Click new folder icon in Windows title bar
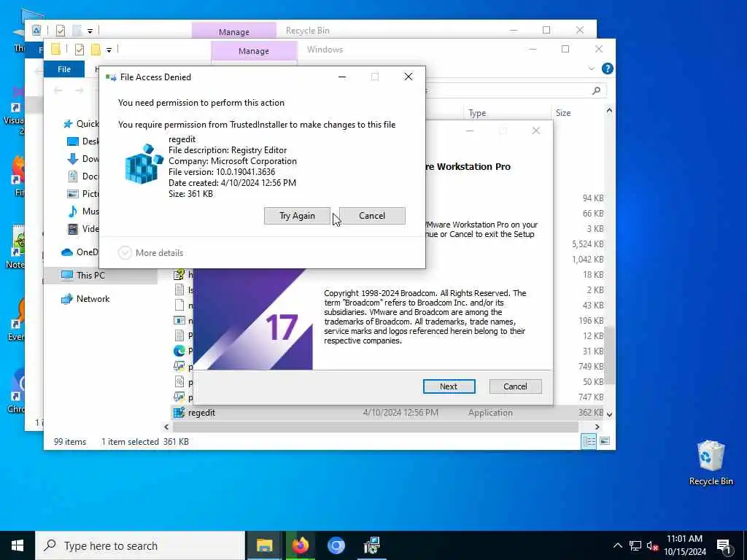 [x=96, y=49]
